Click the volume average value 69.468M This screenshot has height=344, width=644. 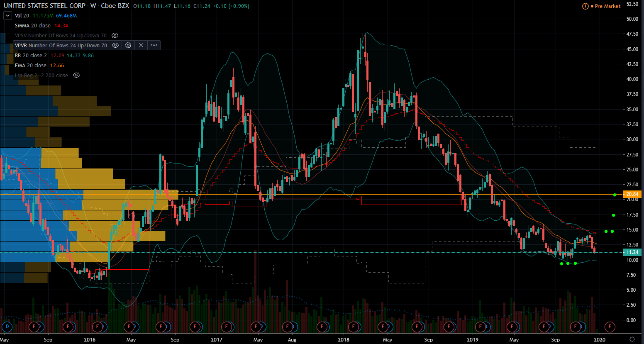point(66,15)
